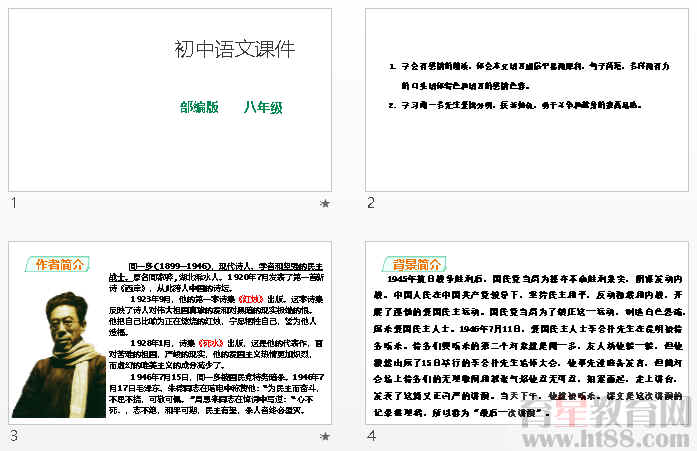Click the green 八年级 text on slide 1
Image resolution: width=697 pixels, height=451 pixels.
[262, 107]
